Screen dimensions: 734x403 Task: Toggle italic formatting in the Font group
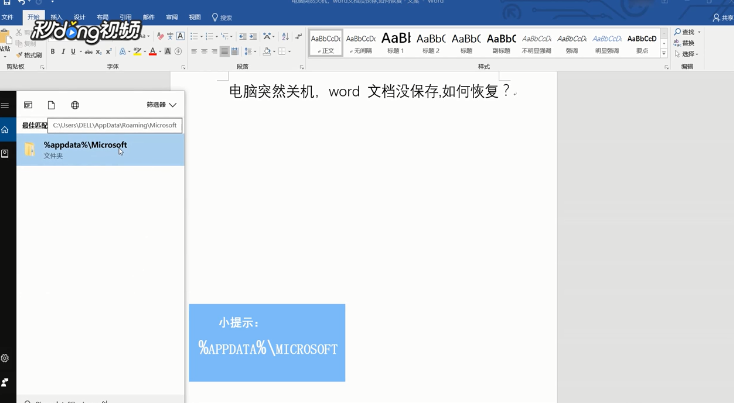click(x=63, y=51)
